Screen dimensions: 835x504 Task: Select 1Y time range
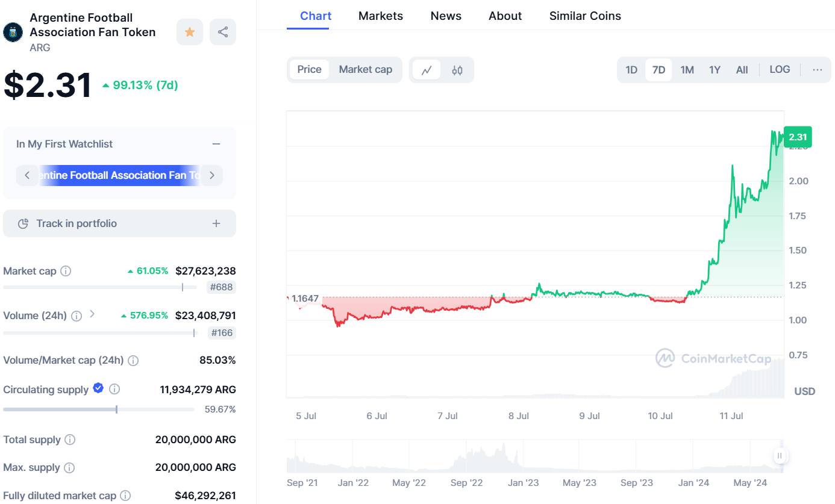tap(715, 70)
